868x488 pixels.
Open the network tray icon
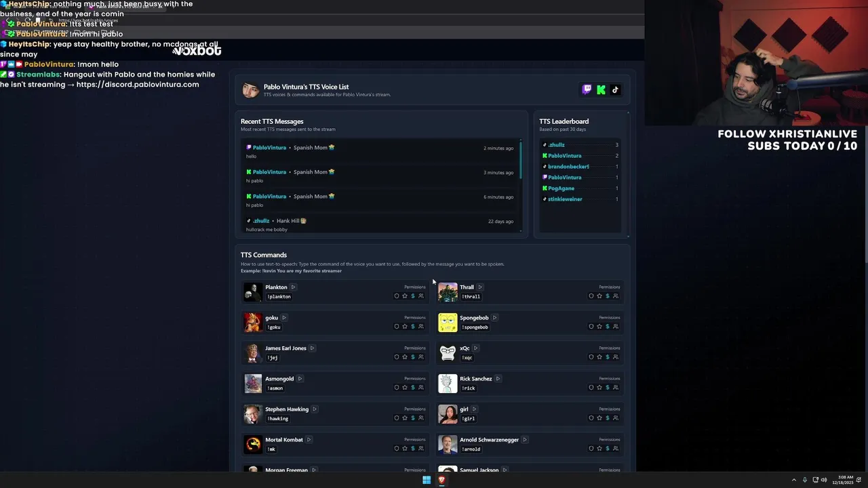[816, 480]
